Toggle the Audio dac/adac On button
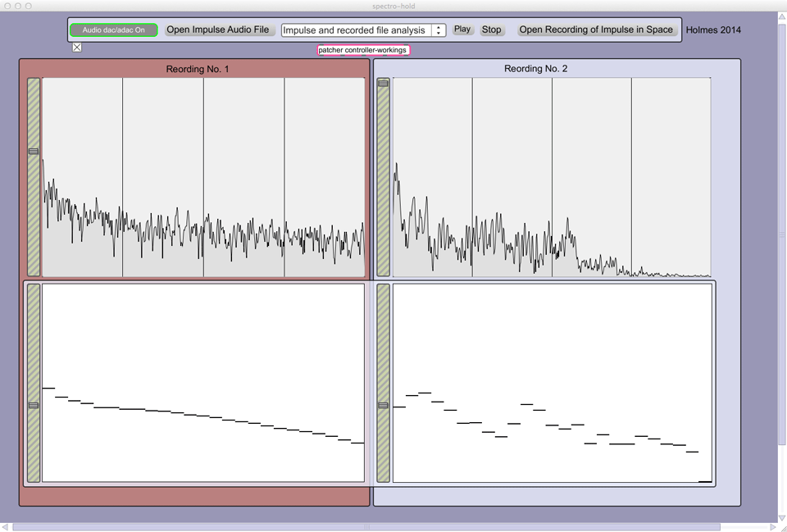Viewport: 787px width, 532px height. click(114, 30)
